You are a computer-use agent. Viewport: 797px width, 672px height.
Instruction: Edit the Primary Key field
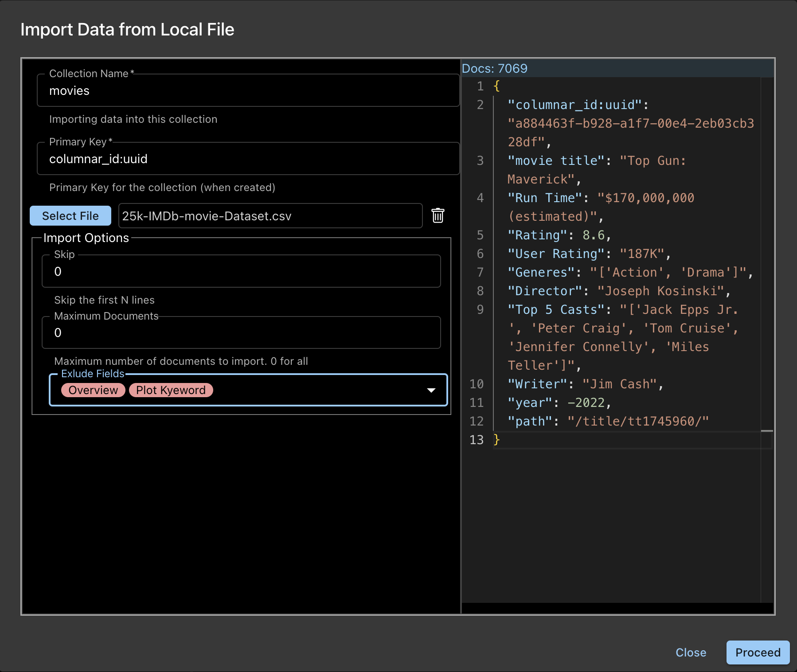click(248, 159)
